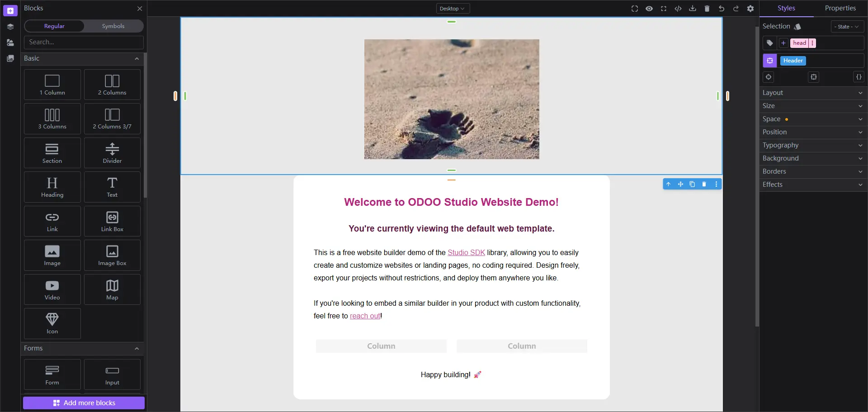868x412 pixels.
Task: Add a new class with the plus button
Action: tap(783, 43)
